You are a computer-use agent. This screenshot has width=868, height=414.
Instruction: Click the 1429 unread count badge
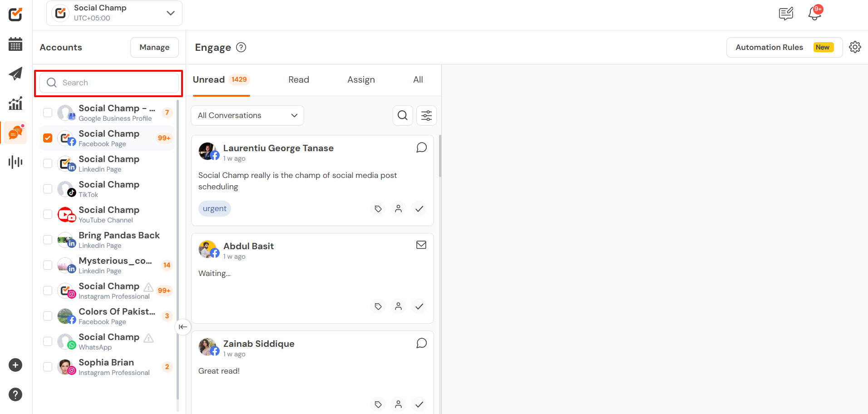[239, 79]
